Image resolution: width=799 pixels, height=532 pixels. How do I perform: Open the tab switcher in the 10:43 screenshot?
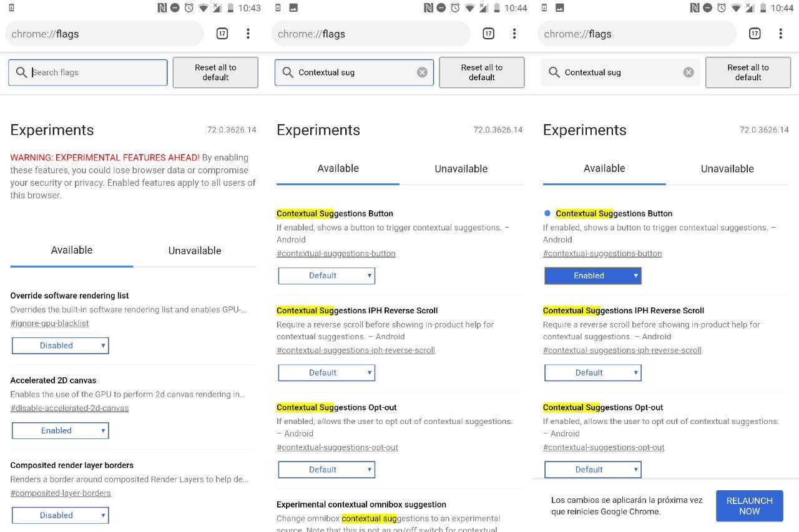222,34
